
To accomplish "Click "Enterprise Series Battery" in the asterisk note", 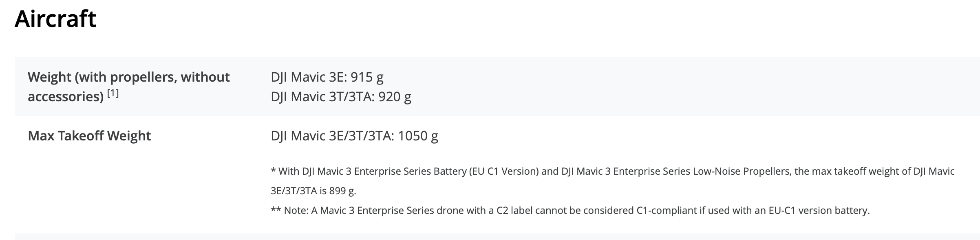I will tap(410, 171).
